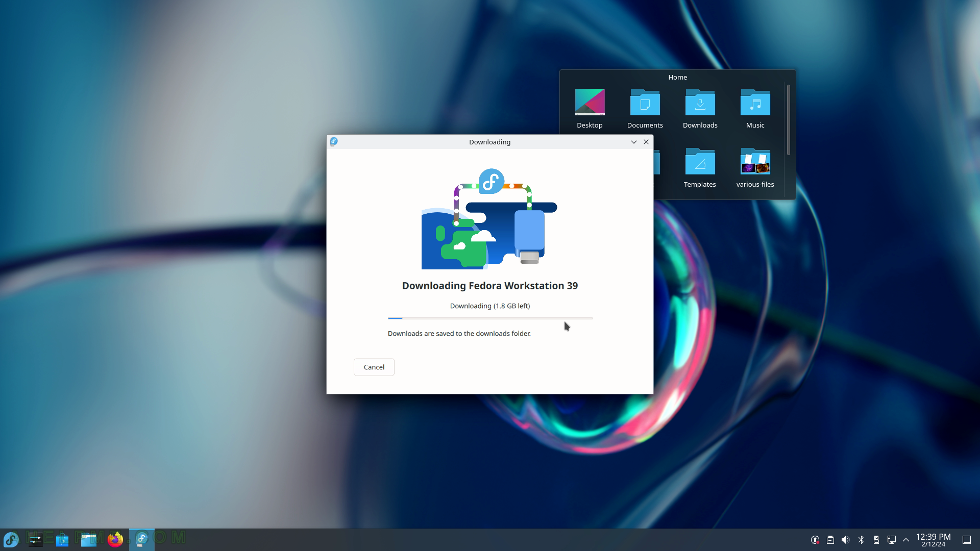980x551 pixels.
Task: Open the Music folder in Home widget
Action: pos(755,109)
